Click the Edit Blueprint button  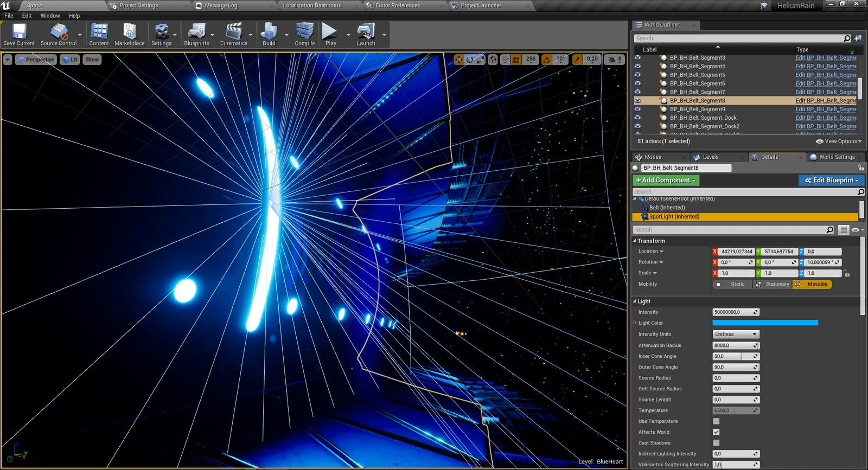pos(832,181)
